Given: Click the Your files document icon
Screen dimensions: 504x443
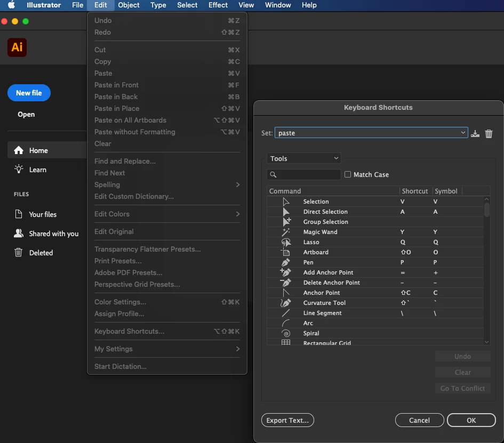Looking at the screenshot, I should click(x=19, y=214).
